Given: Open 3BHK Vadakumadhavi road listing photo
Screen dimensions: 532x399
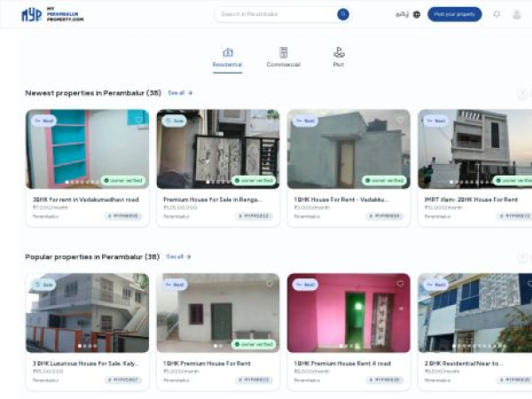Looking at the screenshot, I should pos(88,149).
